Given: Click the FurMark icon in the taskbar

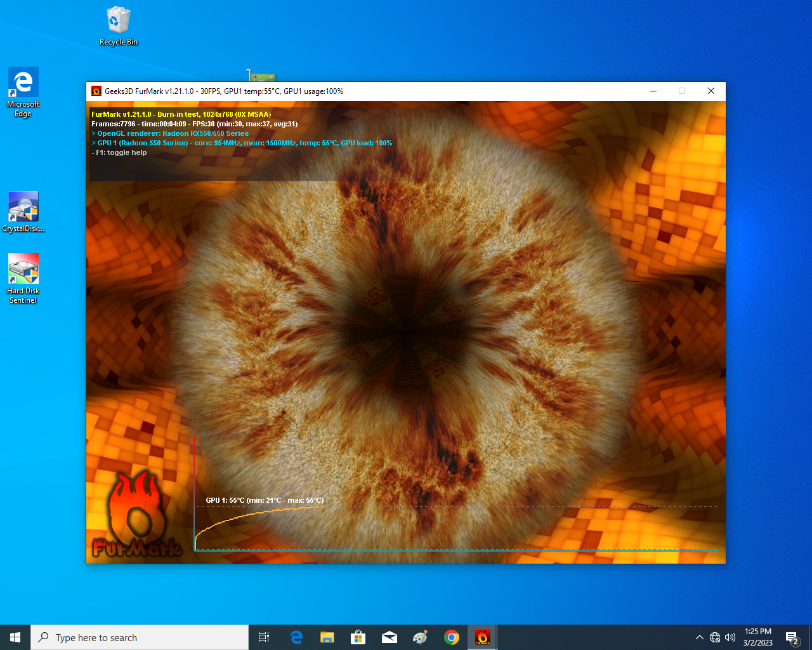Looking at the screenshot, I should point(482,637).
